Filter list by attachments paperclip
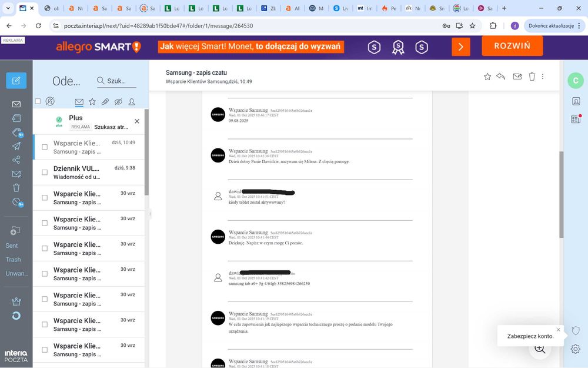This screenshot has height=368, width=588. tap(105, 102)
